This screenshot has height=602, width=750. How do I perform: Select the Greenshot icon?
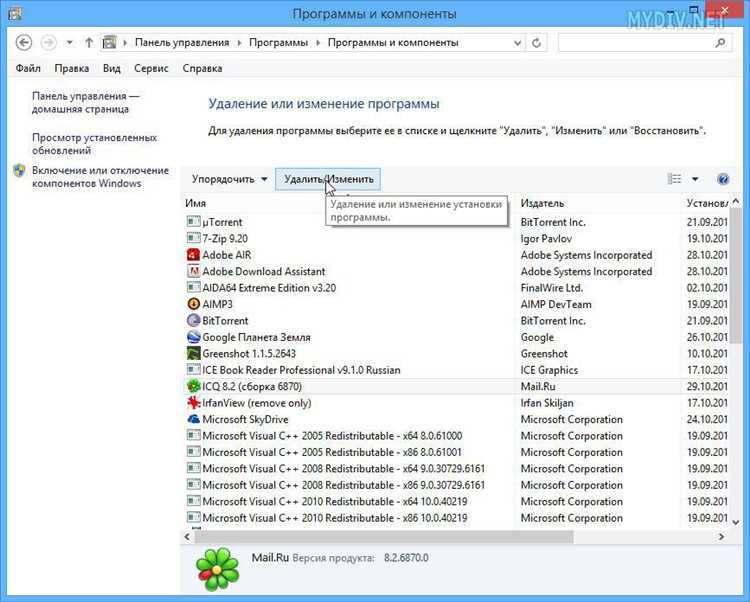pyautogui.click(x=193, y=353)
